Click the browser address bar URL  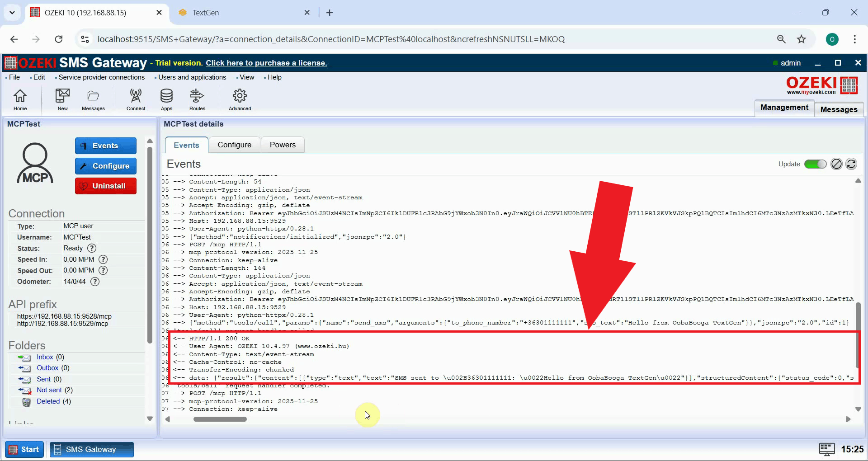click(x=331, y=39)
